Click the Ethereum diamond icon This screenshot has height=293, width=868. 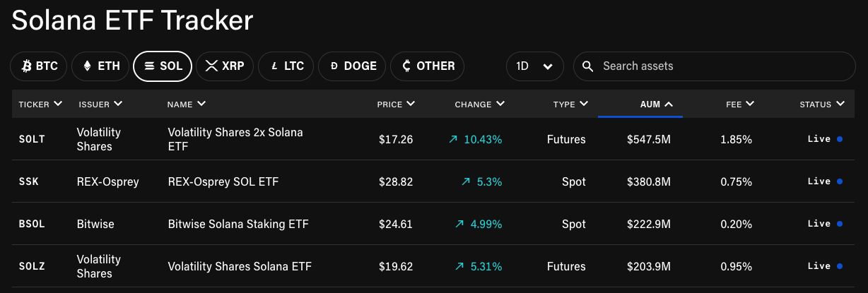pyautogui.click(x=88, y=66)
